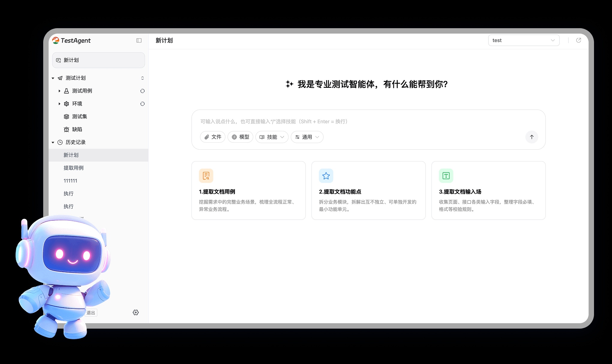Click the TestAgent logo
The width and height of the screenshot is (612, 364).
[71, 40]
